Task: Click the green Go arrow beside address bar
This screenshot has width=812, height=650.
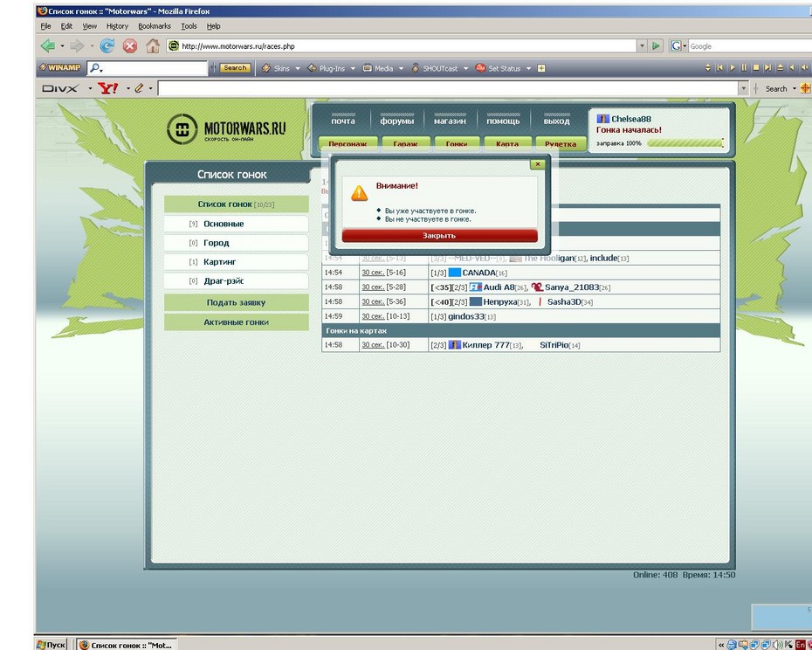Action: pos(656,46)
